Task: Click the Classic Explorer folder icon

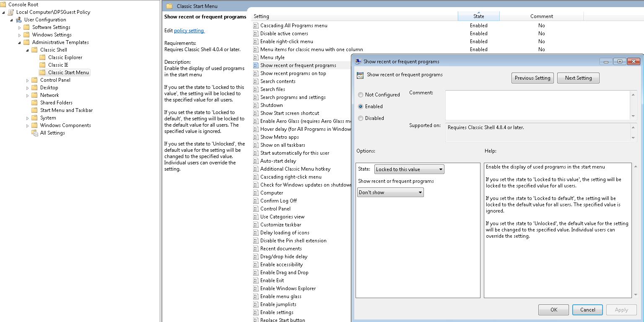Action: click(x=42, y=57)
